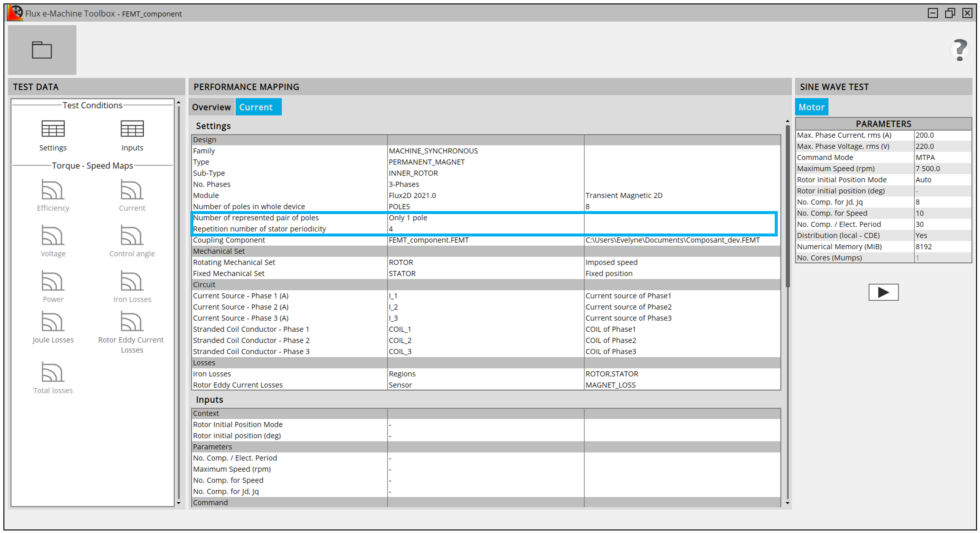Open the folder icon in top toolbar

coord(42,50)
